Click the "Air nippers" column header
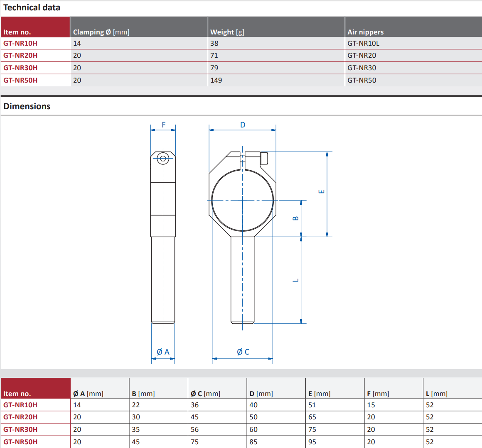The image size is (482, 448). (x=366, y=32)
